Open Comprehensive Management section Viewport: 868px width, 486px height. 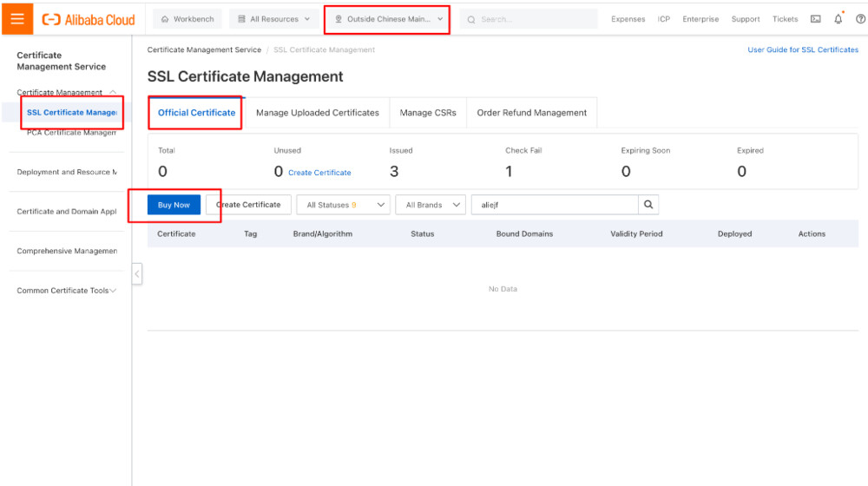(x=67, y=251)
